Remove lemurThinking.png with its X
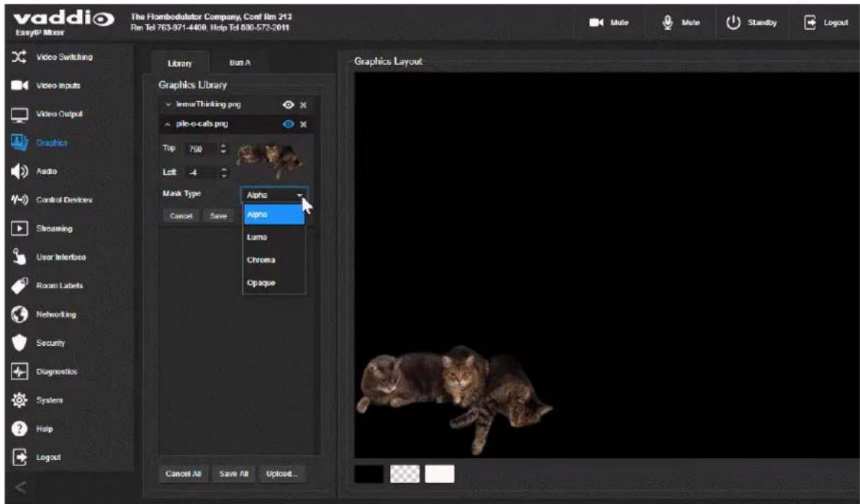This screenshot has width=860, height=504. pyautogui.click(x=303, y=105)
